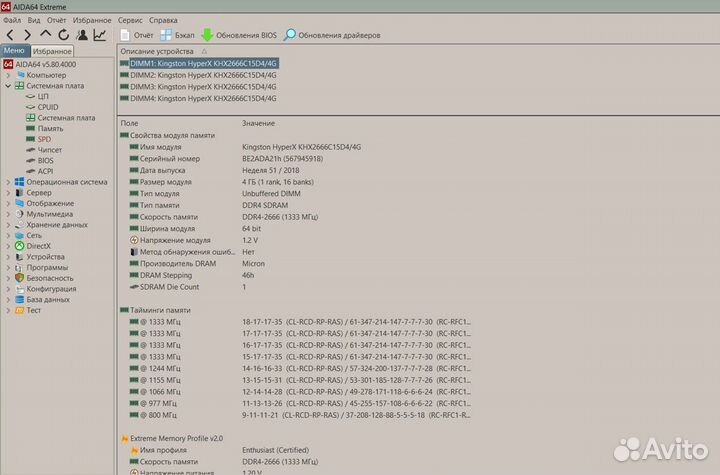Open Обновления драйверов search button
This screenshot has height=475, width=720.
coord(332,35)
